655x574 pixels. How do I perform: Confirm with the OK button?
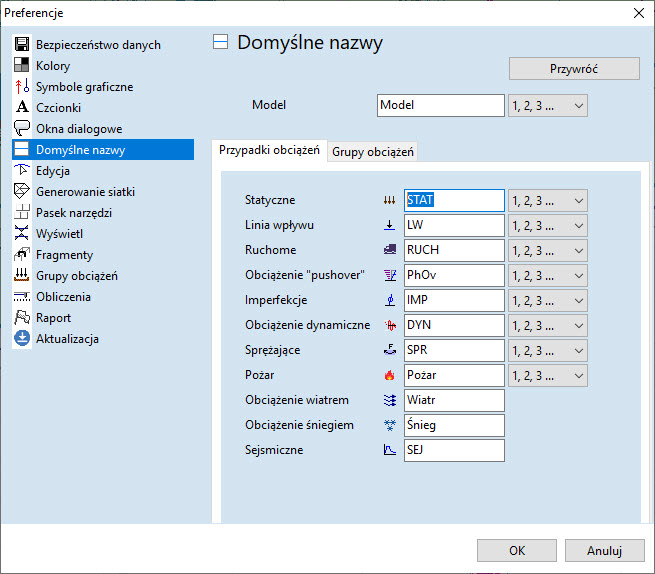(516, 551)
